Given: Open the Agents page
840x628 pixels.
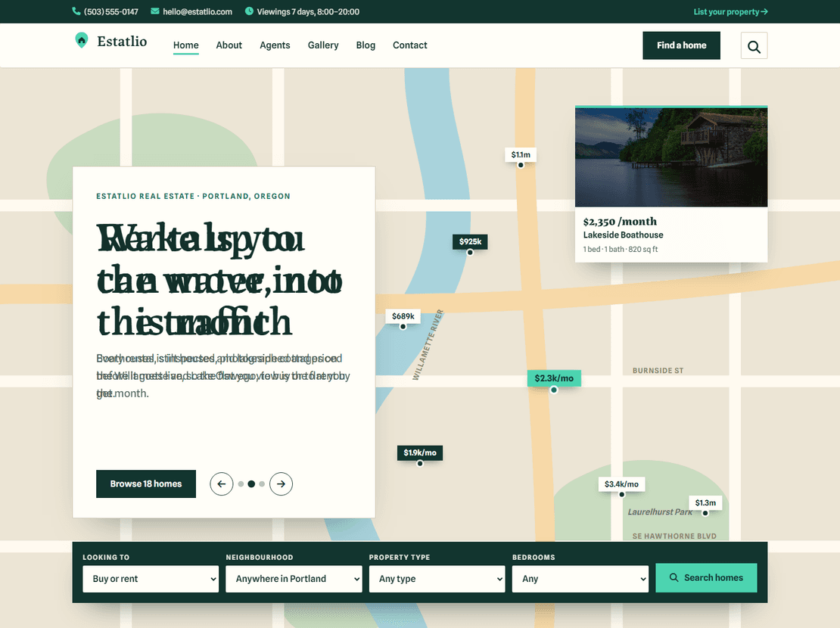Looking at the screenshot, I should (275, 45).
